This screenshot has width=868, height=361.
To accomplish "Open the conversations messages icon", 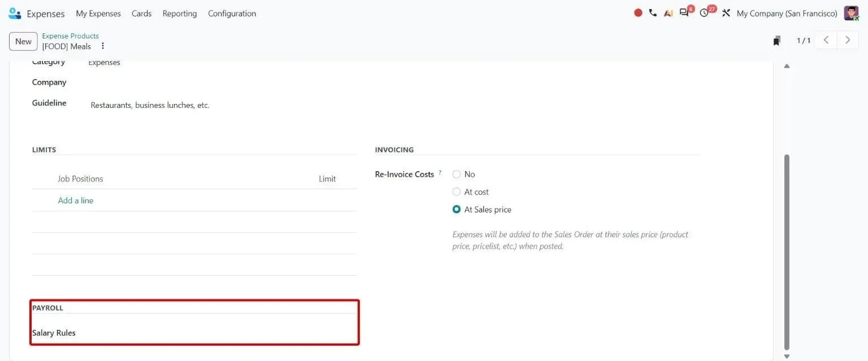I will click(684, 13).
